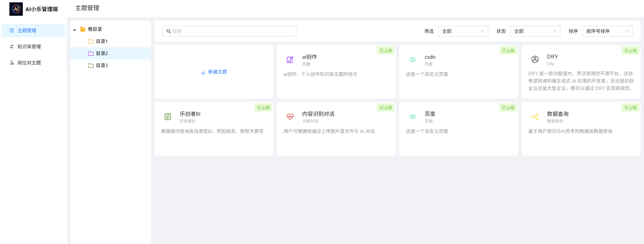Image resolution: width=644 pixels, height=244 pixels.
Task: Click the AI小乐 logo icon
Action: (16, 9)
